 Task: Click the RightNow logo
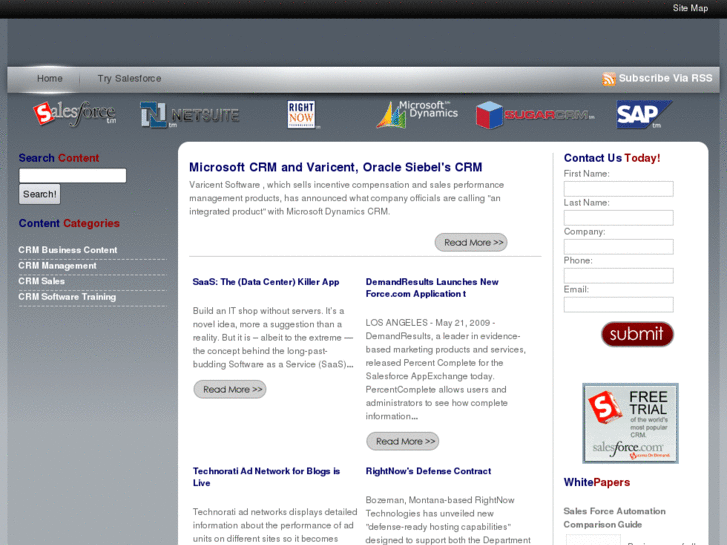point(302,114)
